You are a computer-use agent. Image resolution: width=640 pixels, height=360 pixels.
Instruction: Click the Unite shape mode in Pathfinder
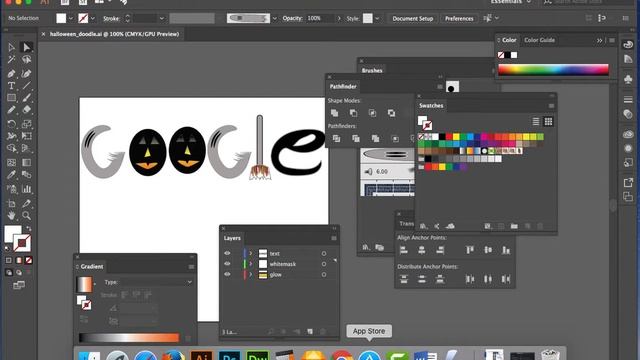tap(335, 113)
